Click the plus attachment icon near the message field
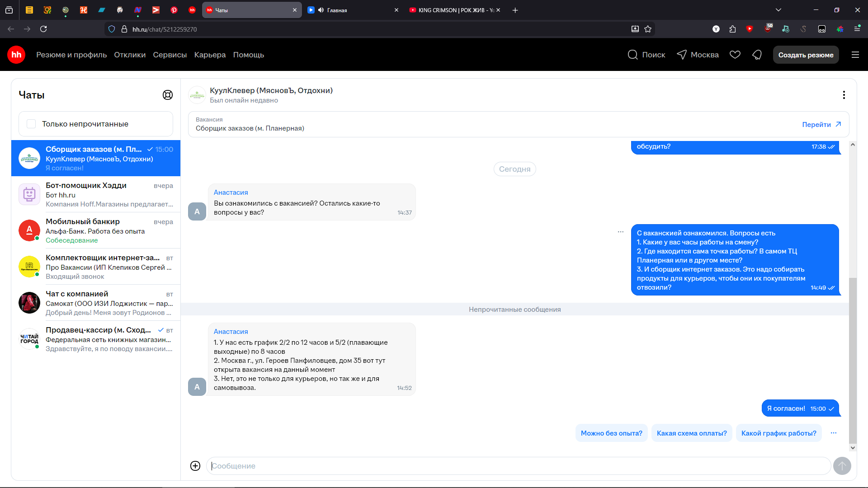 (195, 466)
